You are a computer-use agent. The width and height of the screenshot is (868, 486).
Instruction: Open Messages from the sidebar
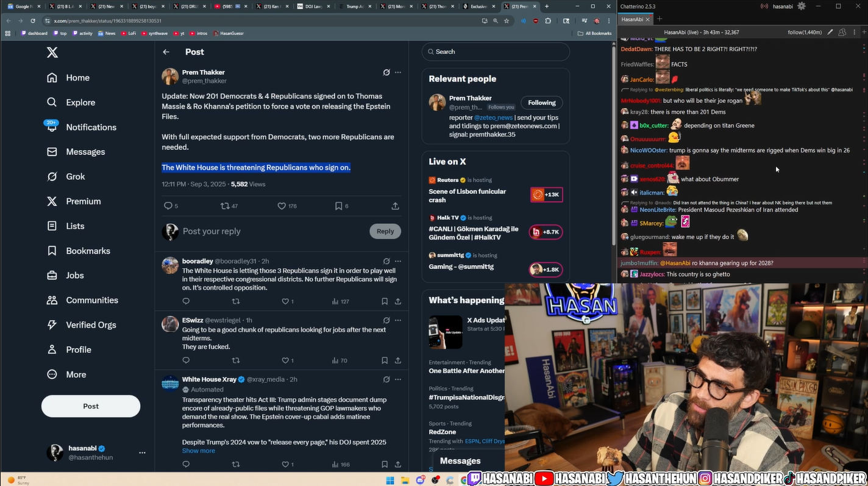click(76, 152)
